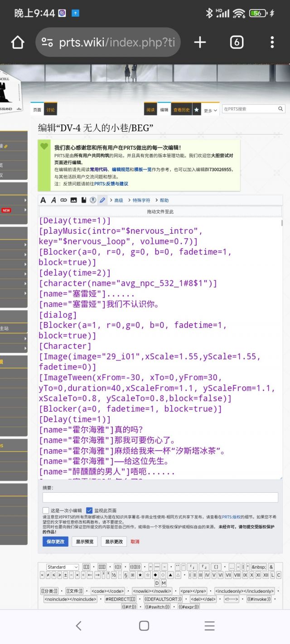
Task: Open a new browser tab with plus icon
Action: (x=200, y=43)
